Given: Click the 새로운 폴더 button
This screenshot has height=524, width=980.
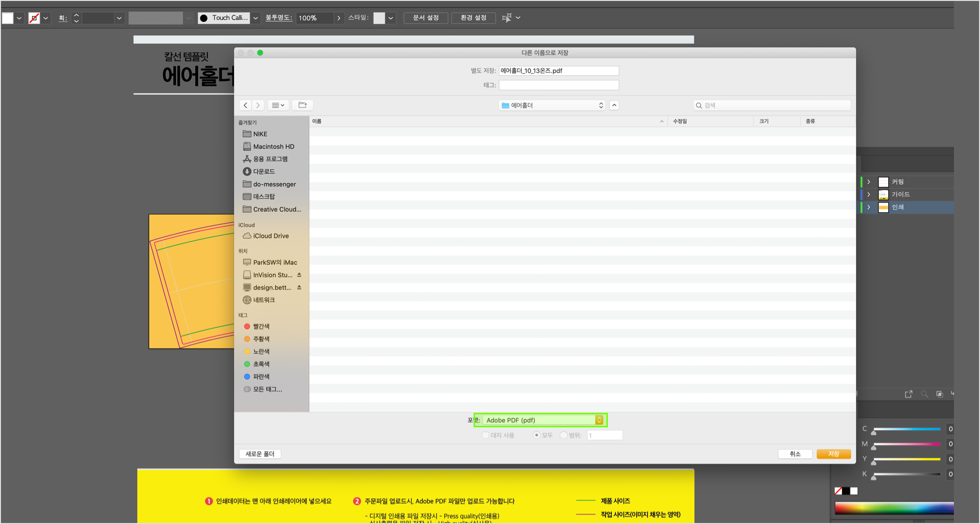Looking at the screenshot, I should tap(260, 454).
